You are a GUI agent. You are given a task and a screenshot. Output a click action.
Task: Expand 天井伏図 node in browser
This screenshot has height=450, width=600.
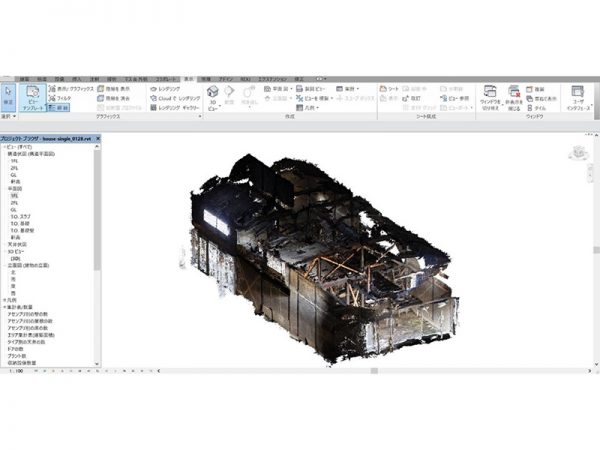5,245
